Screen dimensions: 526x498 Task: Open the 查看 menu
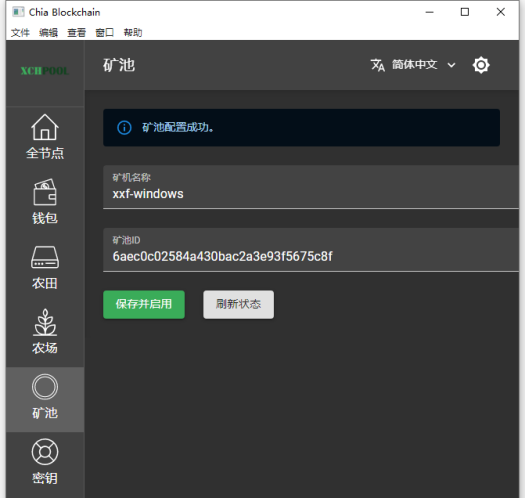click(76, 33)
